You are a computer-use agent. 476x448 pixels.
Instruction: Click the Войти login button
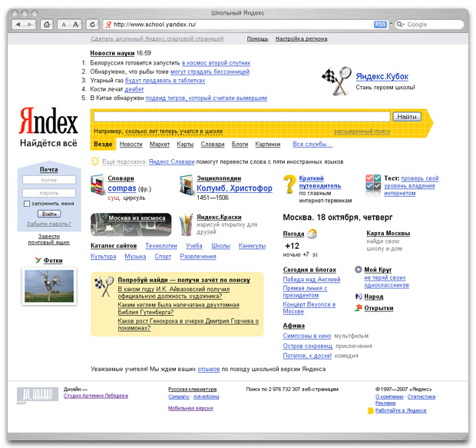pos(48,214)
